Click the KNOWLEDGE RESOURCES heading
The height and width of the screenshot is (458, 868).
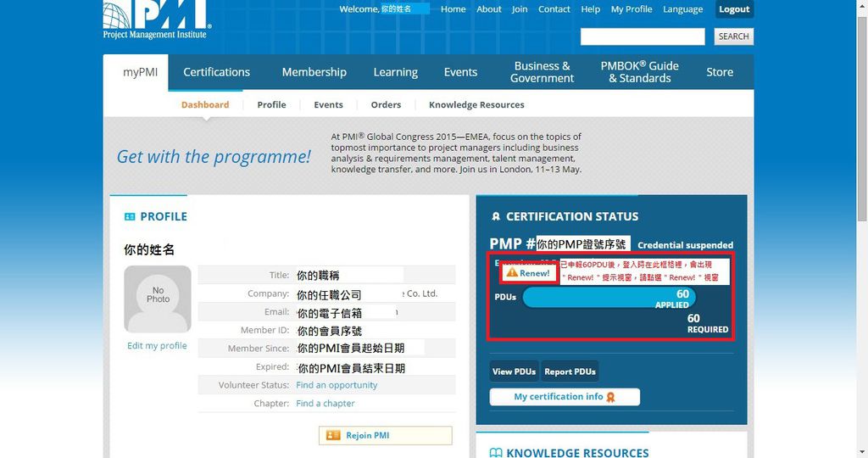point(577,453)
